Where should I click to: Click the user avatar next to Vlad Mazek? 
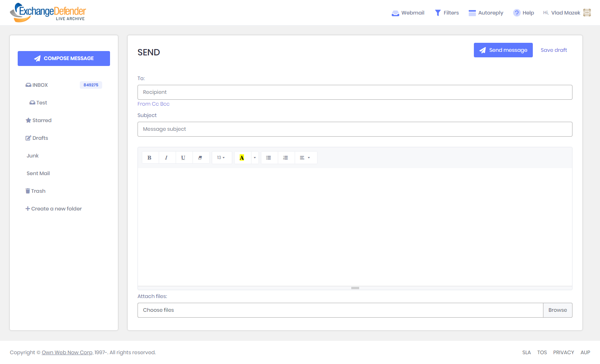coord(587,13)
